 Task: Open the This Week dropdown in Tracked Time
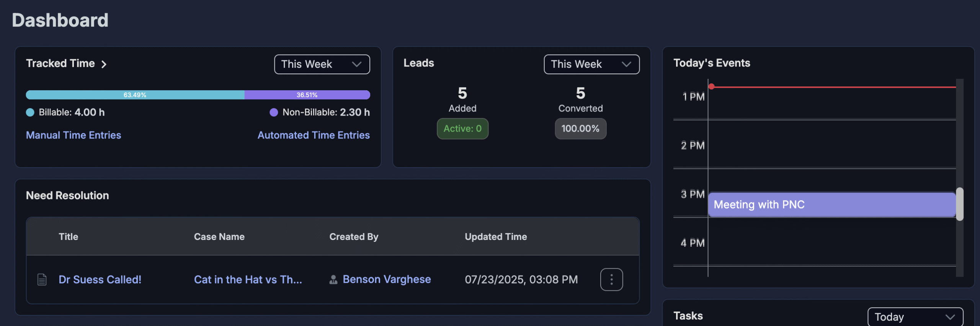coord(322,64)
